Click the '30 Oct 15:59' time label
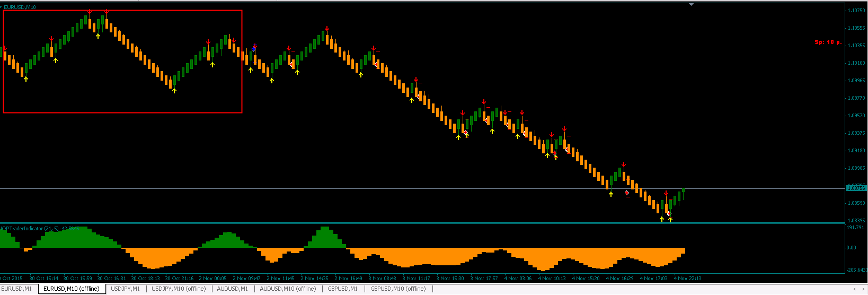The height and width of the screenshot is (295, 868). (78, 278)
